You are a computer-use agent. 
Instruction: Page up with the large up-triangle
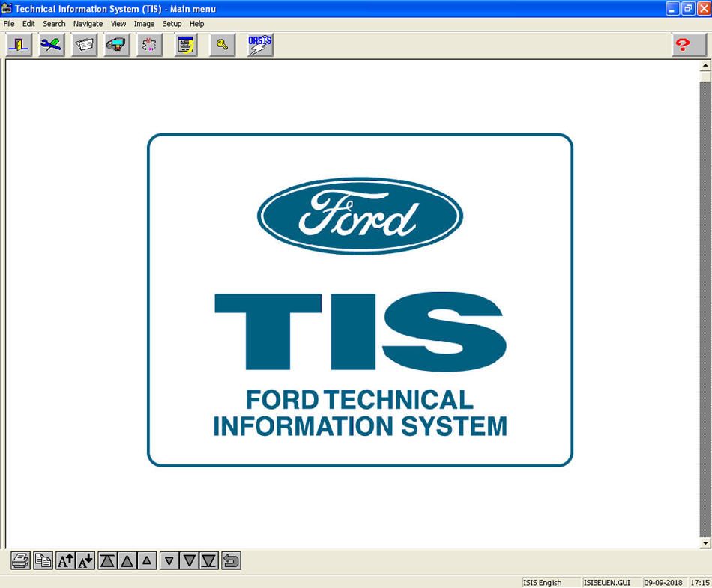[127, 561]
